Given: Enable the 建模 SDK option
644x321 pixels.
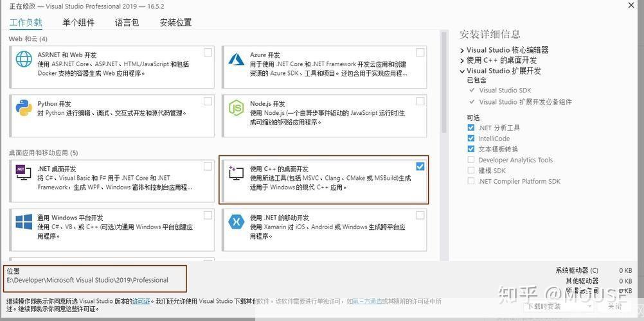Looking at the screenshot, I should point(471,170).
